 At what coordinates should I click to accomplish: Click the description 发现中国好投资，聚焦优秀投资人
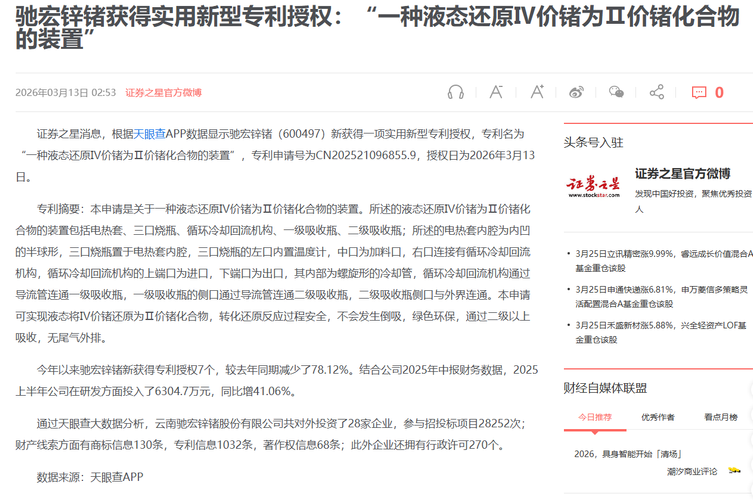pyautogui.click(x=692, y=201)
